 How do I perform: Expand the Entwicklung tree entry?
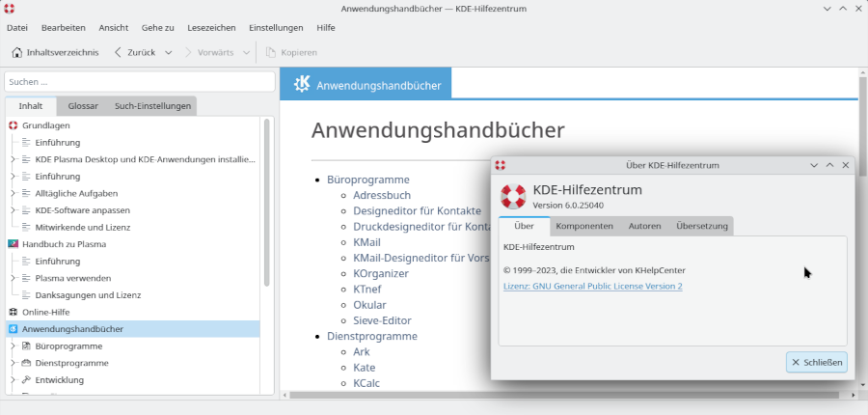pyautogui.click(x=13, y=380)
